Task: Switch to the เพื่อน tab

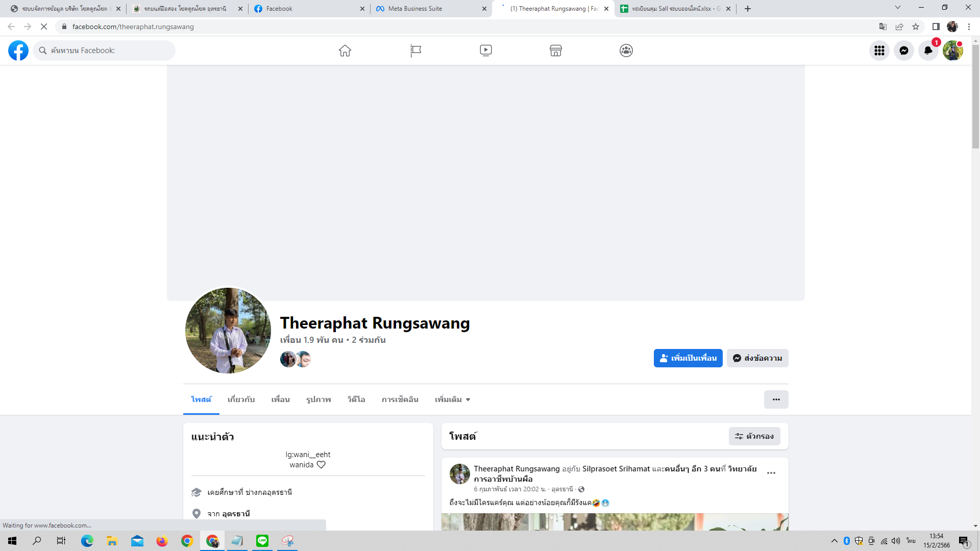Action: coord(280,399)
